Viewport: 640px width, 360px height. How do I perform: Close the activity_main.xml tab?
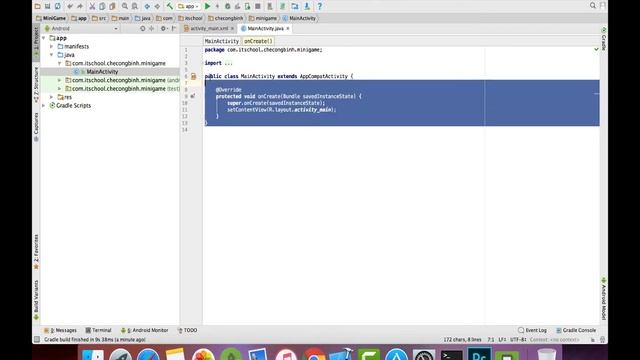(x=232, y=29)
